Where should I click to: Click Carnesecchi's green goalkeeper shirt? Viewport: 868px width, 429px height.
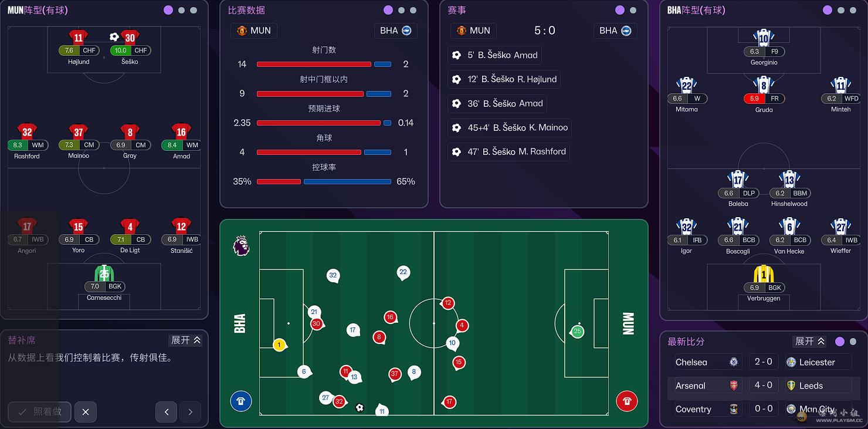point(104,273)
